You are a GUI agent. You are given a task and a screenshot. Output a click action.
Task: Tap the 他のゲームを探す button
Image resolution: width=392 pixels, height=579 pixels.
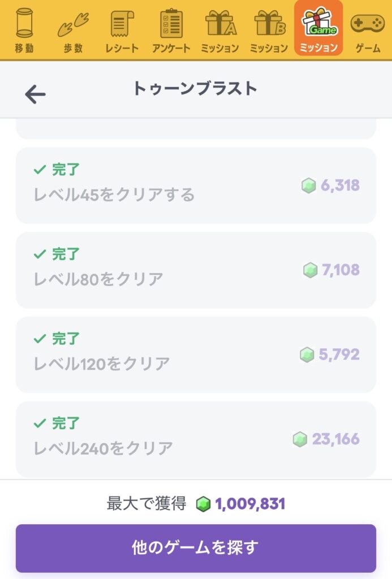click(196, 548)
